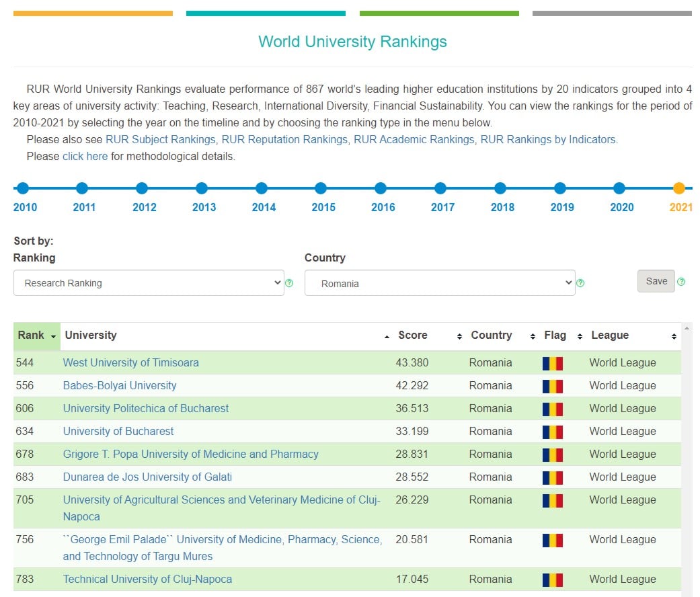
Task: Open West University of Timisoara link
Action: pyautogui.click(x=131, y=363)
